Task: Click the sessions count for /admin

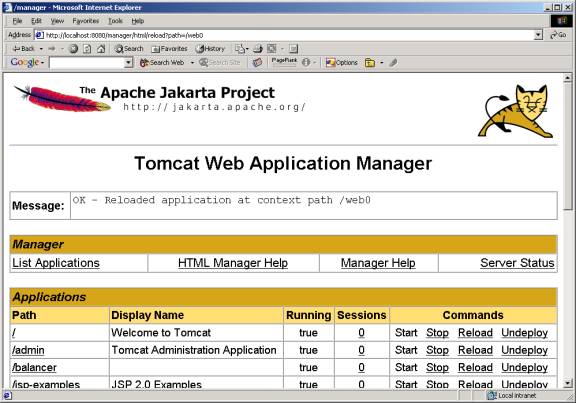Action: click(x=361, y=350)
